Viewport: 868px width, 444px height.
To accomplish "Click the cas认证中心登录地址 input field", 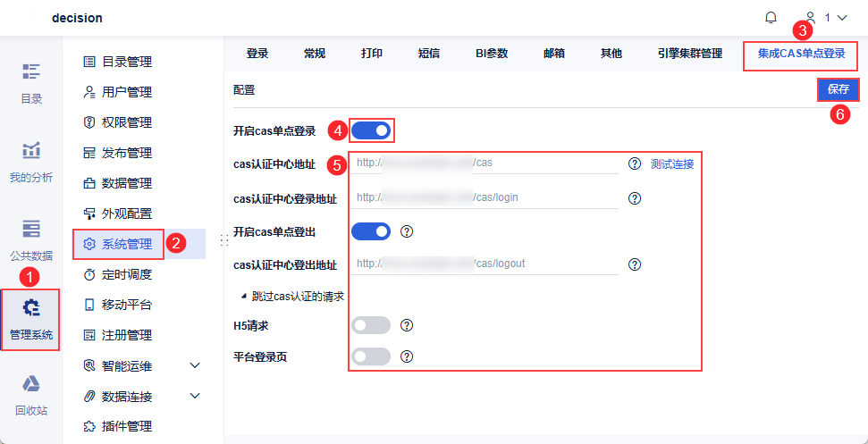I will pos(487,197).
